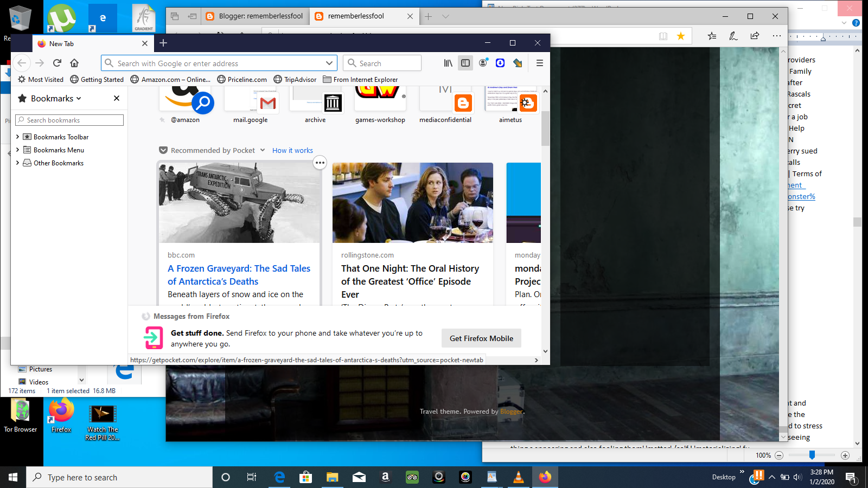The image size is (868, 488).
Task: Open Recommended by Pocket options chevron
Action: click(263, 150)
